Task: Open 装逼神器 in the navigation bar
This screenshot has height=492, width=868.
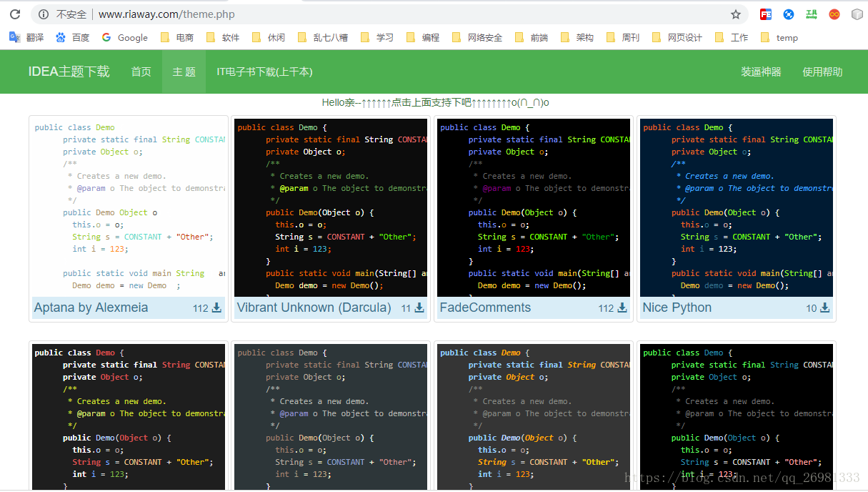Action: 761,72
